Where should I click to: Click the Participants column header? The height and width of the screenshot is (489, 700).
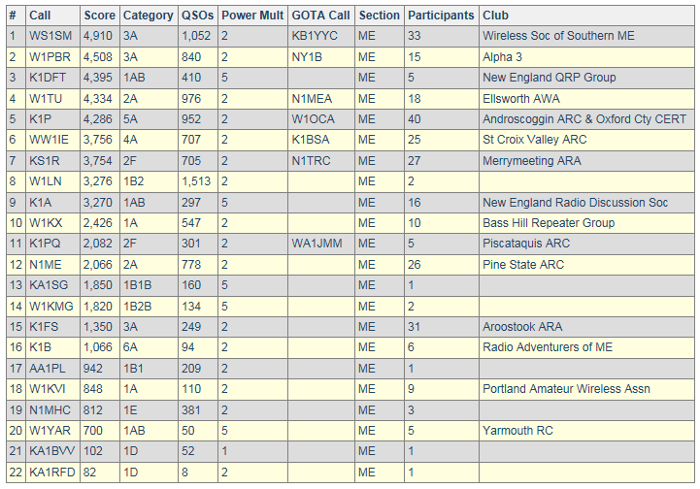(441, 15)
